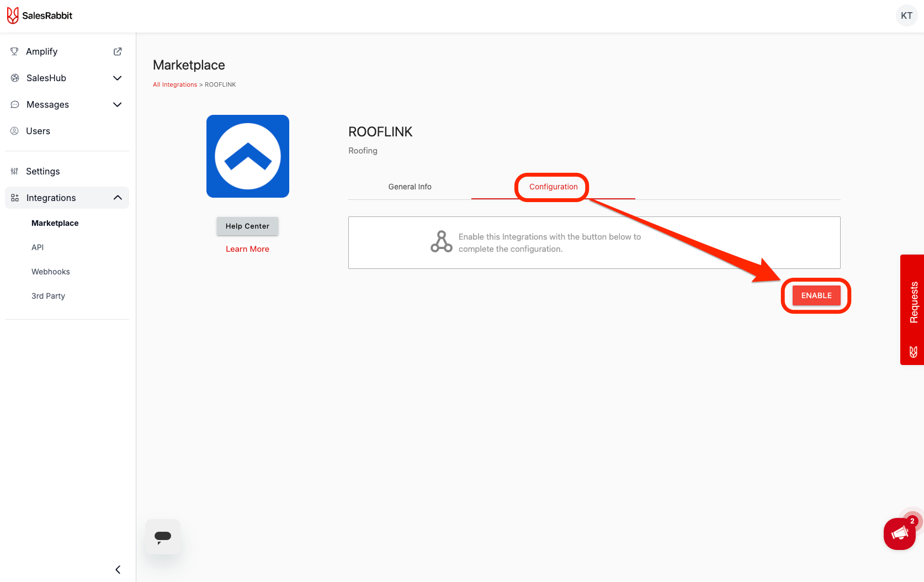This screenshot has height=582, width=924.
Task: Open Webhooks in the sidebar
Action: point(51,272)
